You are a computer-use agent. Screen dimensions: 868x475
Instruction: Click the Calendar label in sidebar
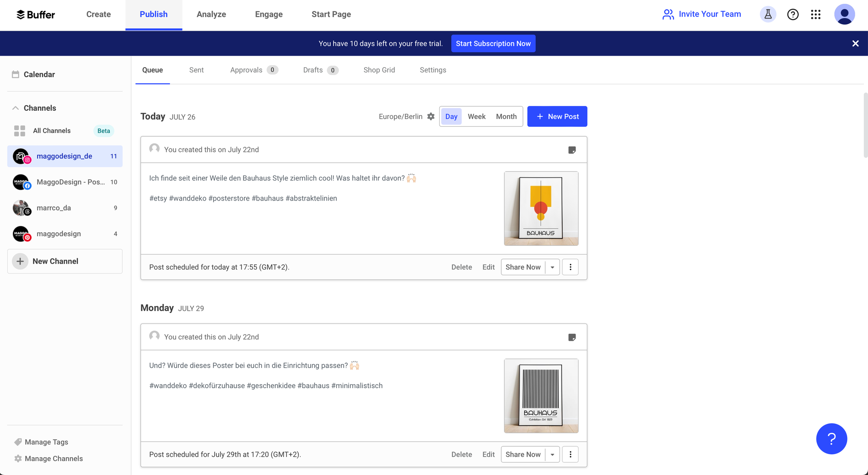click(39, 74)
